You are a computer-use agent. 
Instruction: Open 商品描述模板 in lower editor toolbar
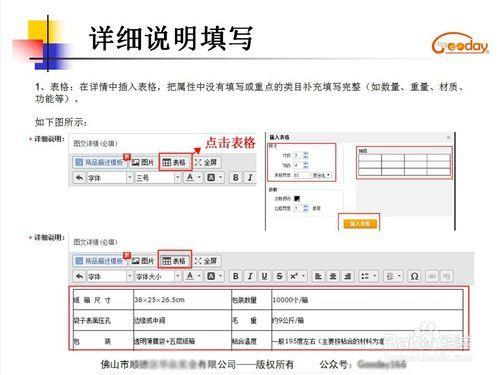pyautogui.click(x=99, y=260)
